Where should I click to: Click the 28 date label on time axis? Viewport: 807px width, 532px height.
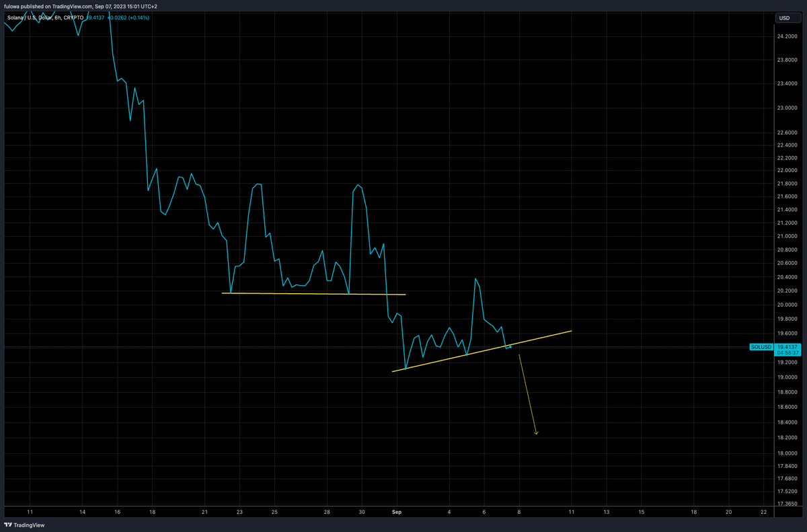(327, 512)
